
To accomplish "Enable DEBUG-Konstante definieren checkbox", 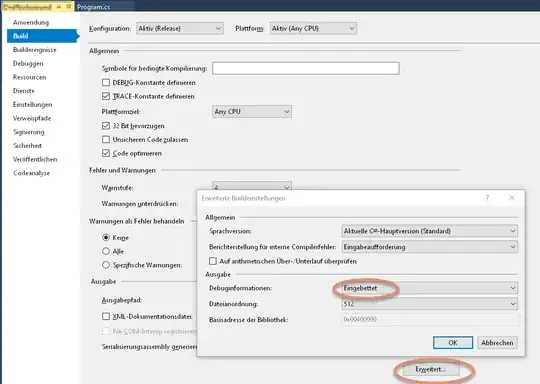I will 106,83.
